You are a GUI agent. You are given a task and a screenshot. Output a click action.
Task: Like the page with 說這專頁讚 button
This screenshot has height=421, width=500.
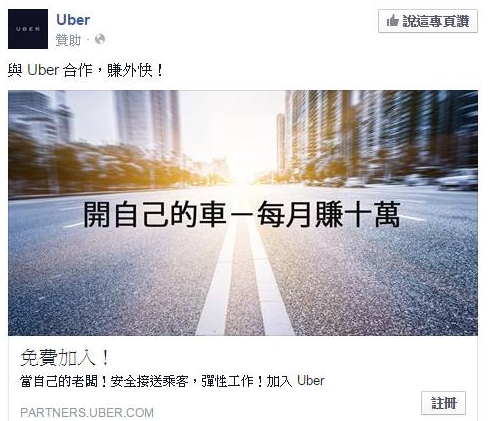[428, 21]
